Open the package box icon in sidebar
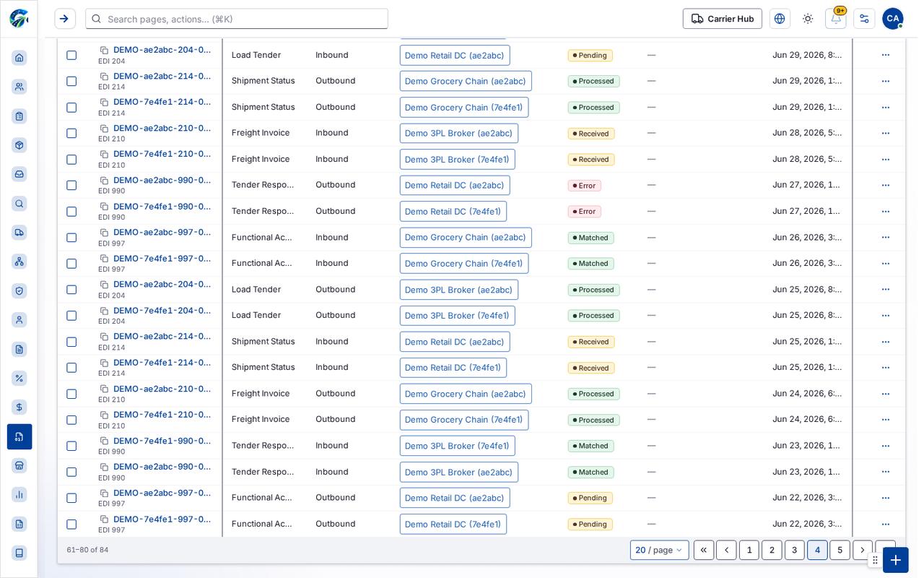Viewport: 924px width, 578px height. [19, 145]
